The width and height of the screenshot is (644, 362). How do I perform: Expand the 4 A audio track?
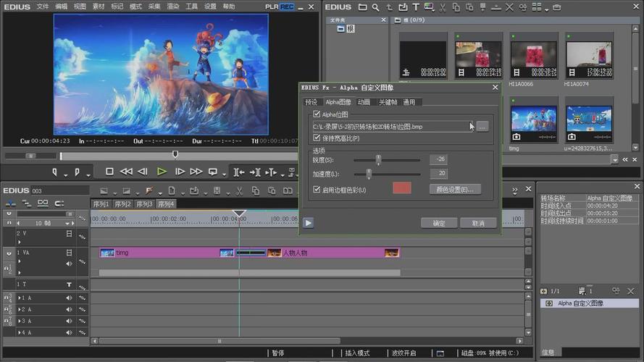pyautogui.click(x=20, y=332)
